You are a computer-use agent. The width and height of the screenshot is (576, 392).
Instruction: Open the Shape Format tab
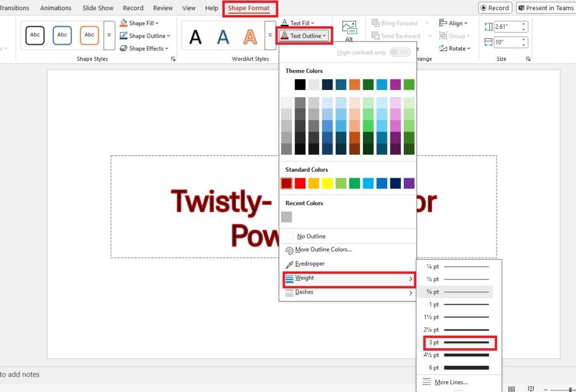pos(249,8)
